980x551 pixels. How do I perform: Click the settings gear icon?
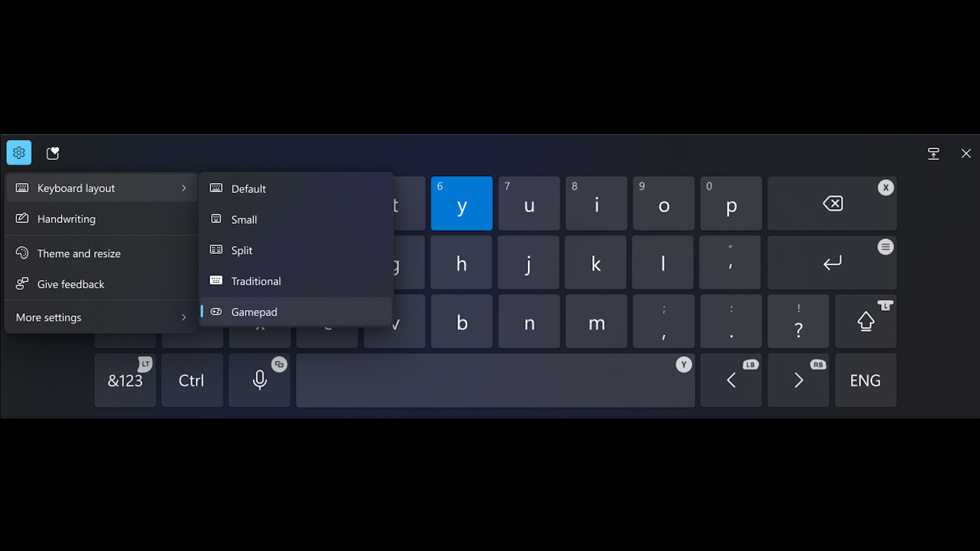19,153
